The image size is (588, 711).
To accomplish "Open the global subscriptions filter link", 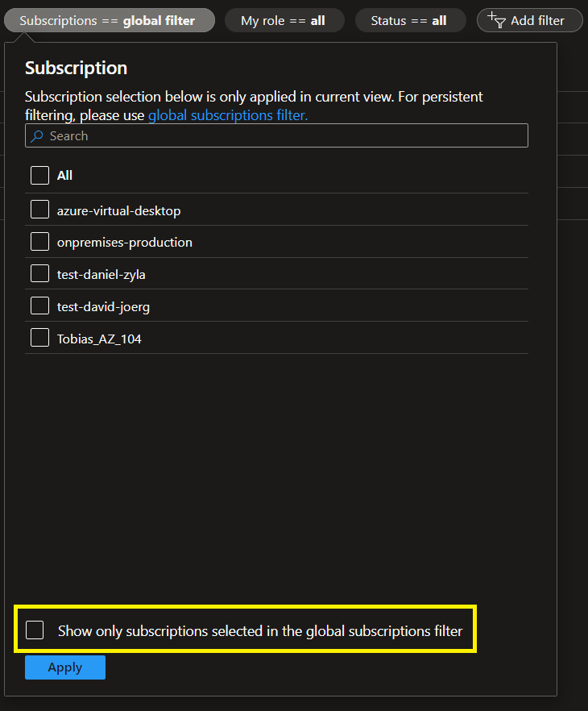I will (x=228, y=115).
